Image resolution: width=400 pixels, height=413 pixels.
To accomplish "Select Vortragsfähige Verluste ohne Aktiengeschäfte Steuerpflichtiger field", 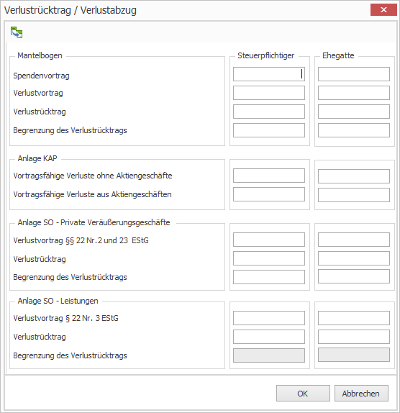I will pyautogui.click(x=269, y=176).
